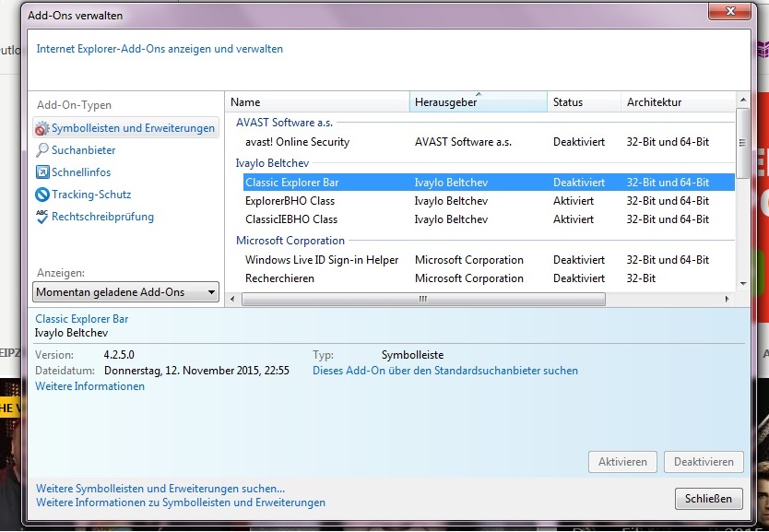Viewport: 769px width, 532px height.
Task: Click the Aktivieren button
Action: pos(622,462)
